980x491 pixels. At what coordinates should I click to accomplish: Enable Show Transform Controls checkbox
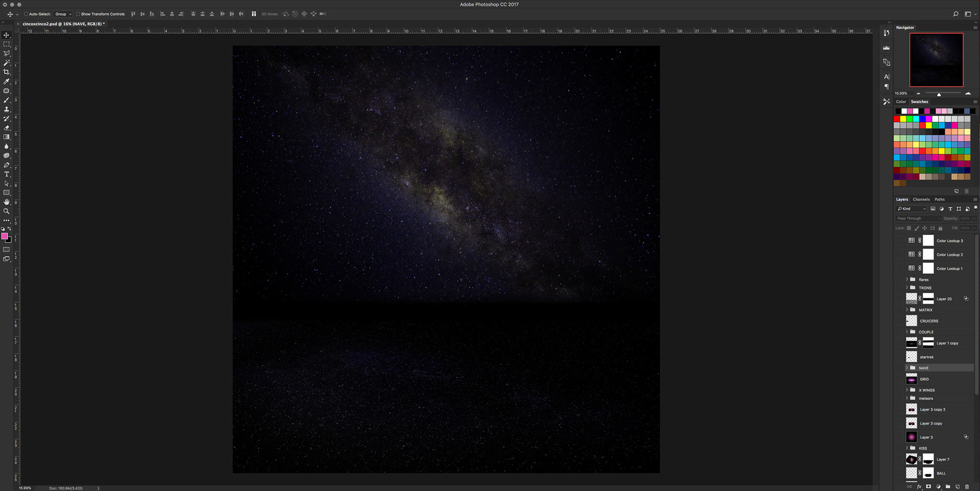78,14
